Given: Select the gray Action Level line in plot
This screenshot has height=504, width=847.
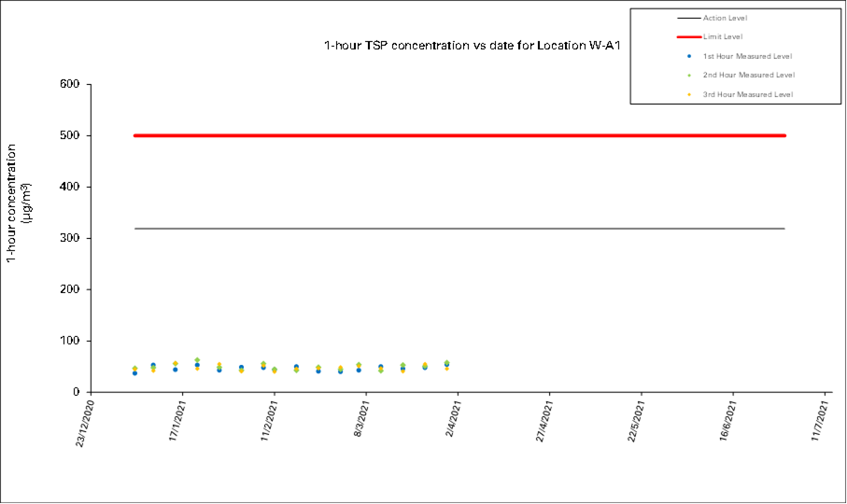Looking at the screenshot, I should [458, 229].
